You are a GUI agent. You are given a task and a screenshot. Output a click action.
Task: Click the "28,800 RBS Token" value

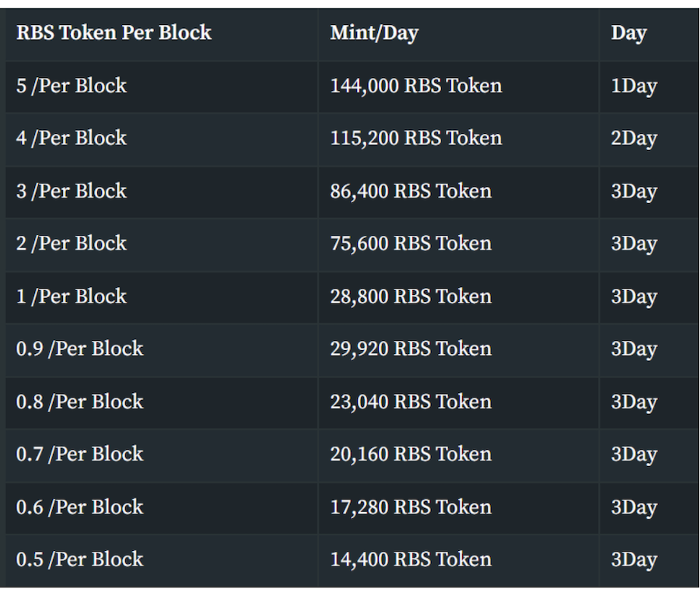(411, 296)
